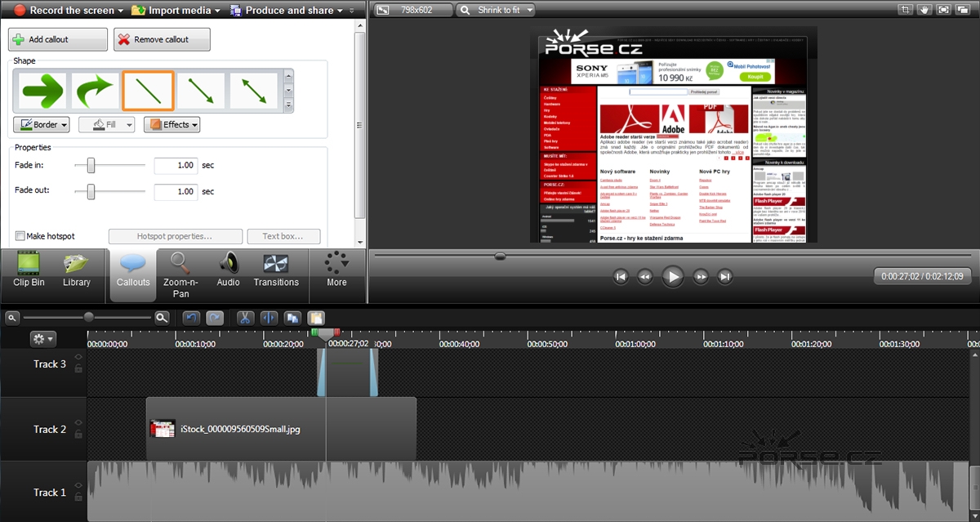Open the timeline settings gear dropdown
The width and height of the screenshot is (980, 522).
(x=42, y=338)
